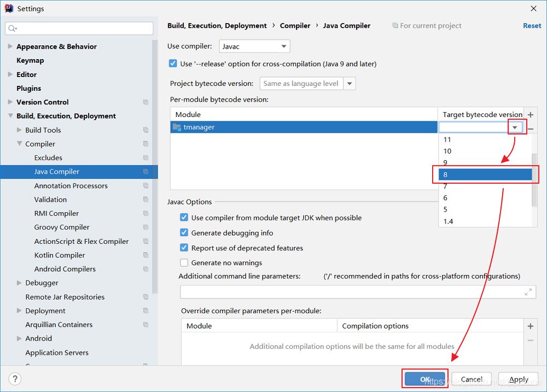Click the plus icon beside per-module bytecode table
This screenshot has width=547, height=392.
pyautogui.click(x=530, y=115)
